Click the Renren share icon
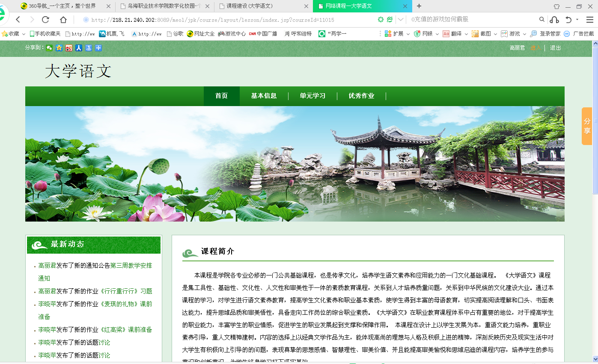This screenshot has height=364, width=598. pos(79,48)
